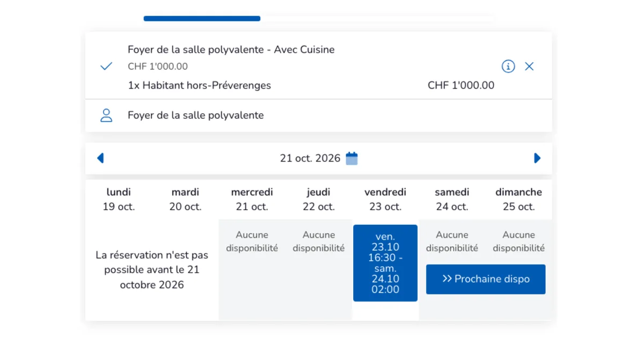Click the 21 oct. 2026 date label

(x=310, y=158)
